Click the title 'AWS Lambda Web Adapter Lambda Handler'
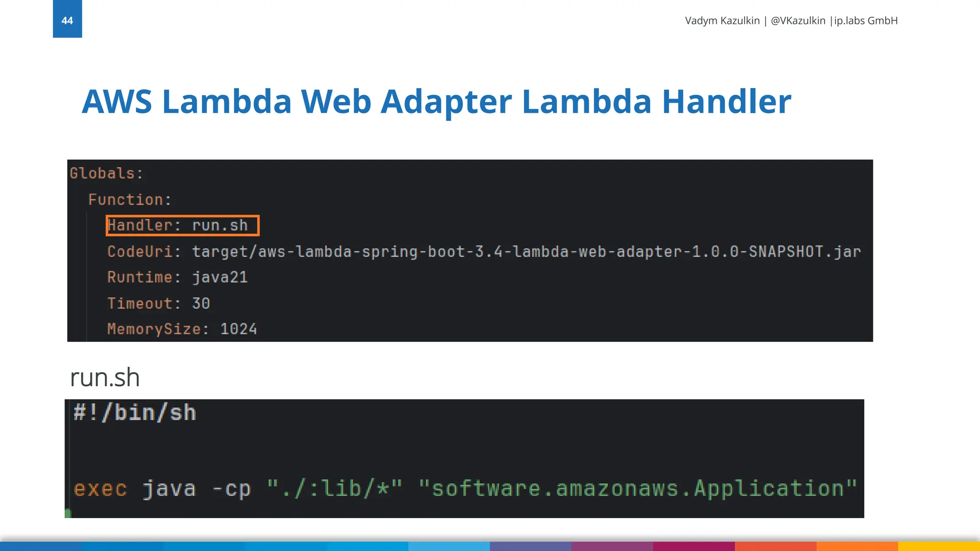The image size is (980, 551). tap(436, 101)
